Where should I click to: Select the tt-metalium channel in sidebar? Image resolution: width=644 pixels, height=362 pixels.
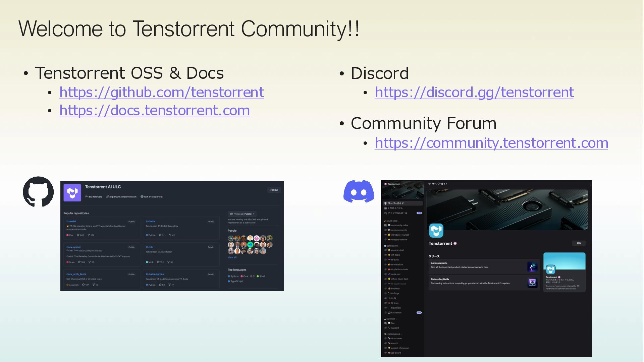click(397, 264)
